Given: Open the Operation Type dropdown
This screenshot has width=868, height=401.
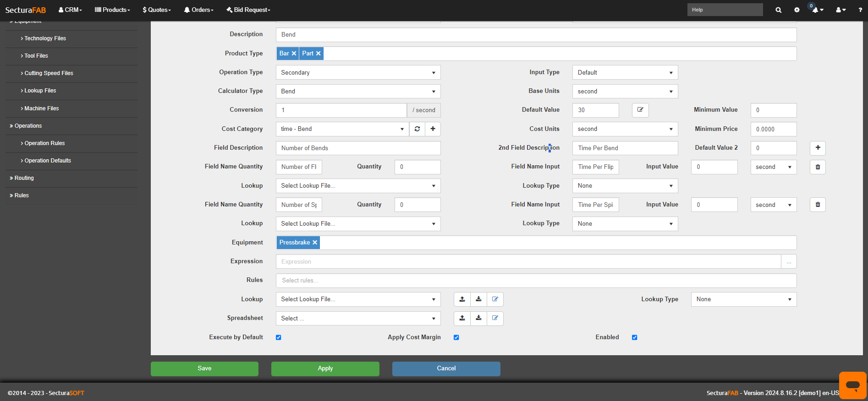Looking at the screenshot, I should click(x=358, y=72).
